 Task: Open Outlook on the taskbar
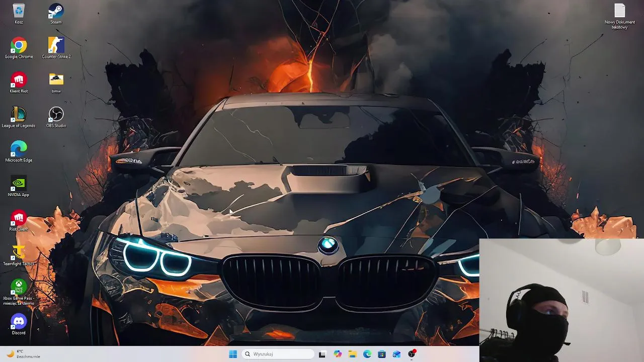tap(397, 354)
